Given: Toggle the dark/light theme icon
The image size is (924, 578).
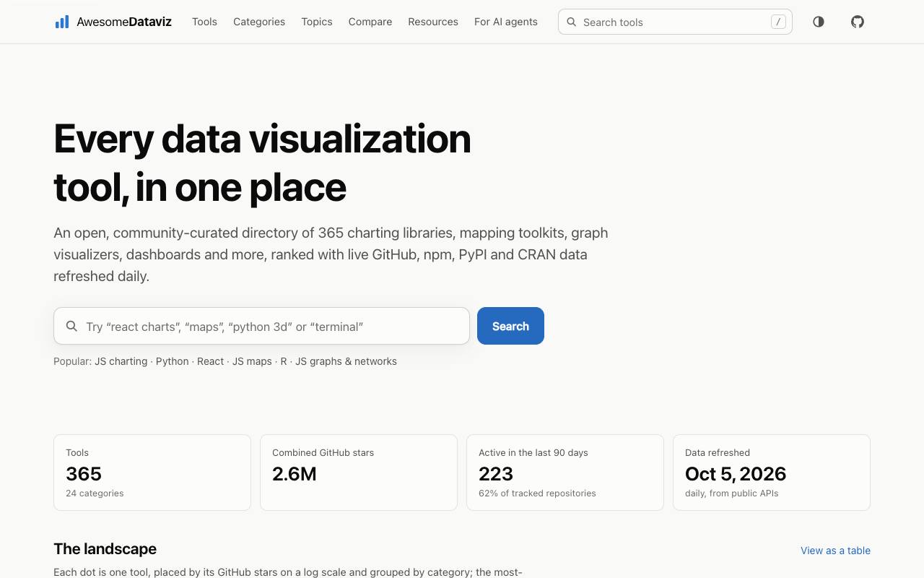Looking at the screenshot, I should [819, 22].
